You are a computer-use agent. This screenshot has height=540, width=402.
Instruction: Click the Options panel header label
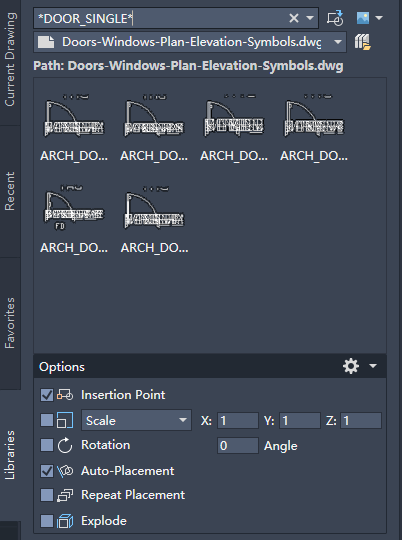click(x=62, y=367)
